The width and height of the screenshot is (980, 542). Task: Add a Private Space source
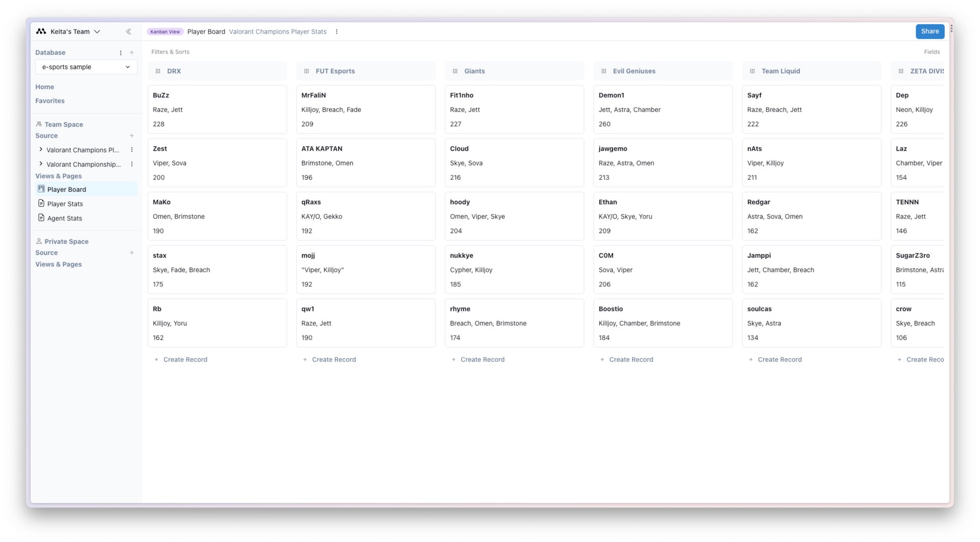[132, 253]
